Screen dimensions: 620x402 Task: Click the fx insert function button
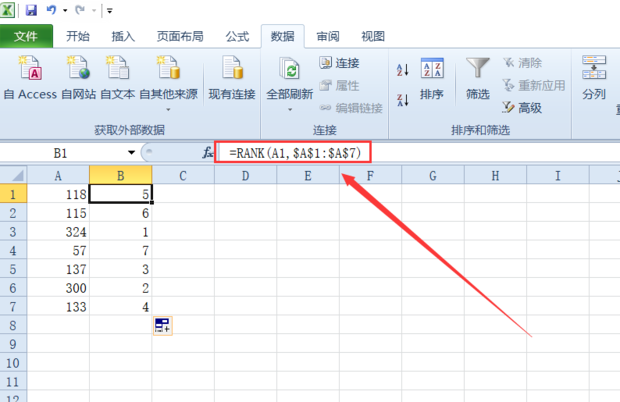click(207, 153)
